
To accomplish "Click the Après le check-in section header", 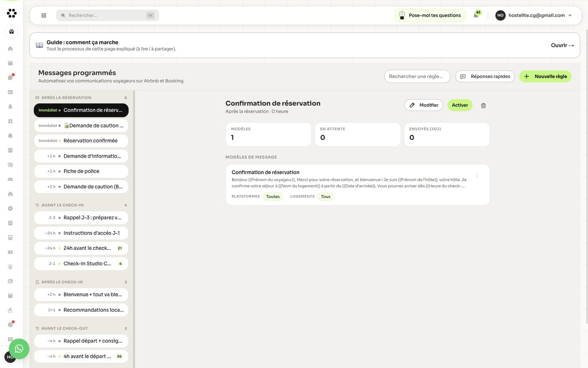I will (x=81, y=282).
